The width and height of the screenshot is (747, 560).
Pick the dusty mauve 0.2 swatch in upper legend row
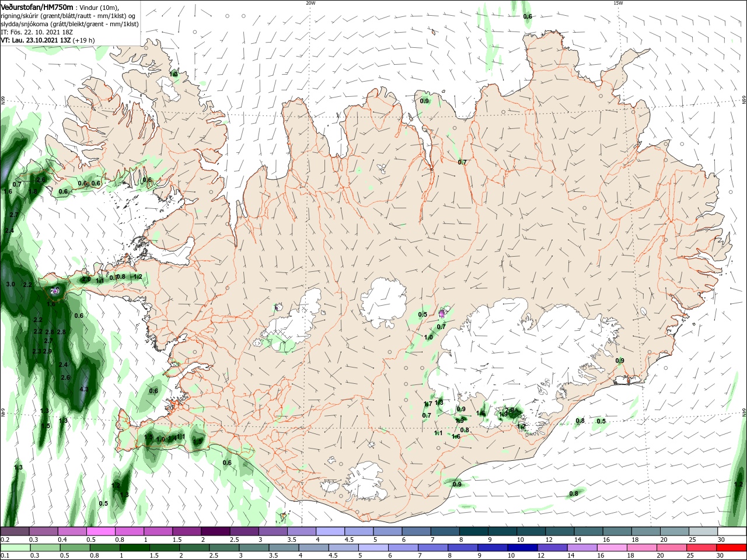coord(15,531)
